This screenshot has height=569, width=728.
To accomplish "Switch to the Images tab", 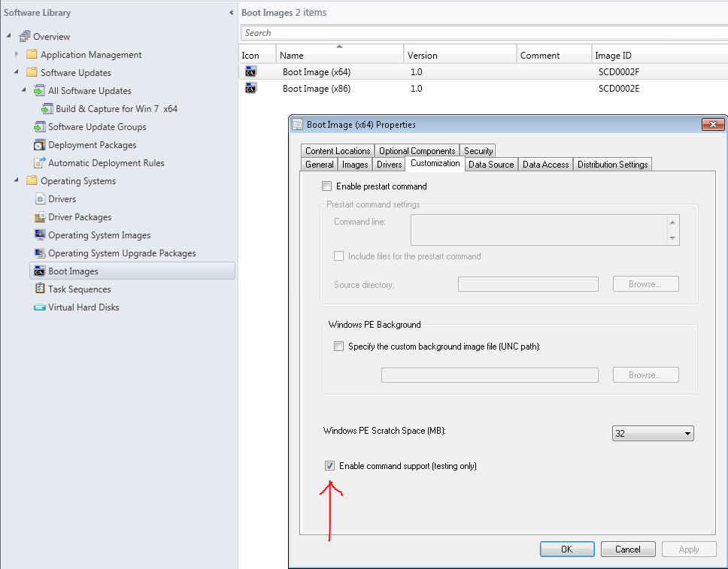I will point(355,165).
